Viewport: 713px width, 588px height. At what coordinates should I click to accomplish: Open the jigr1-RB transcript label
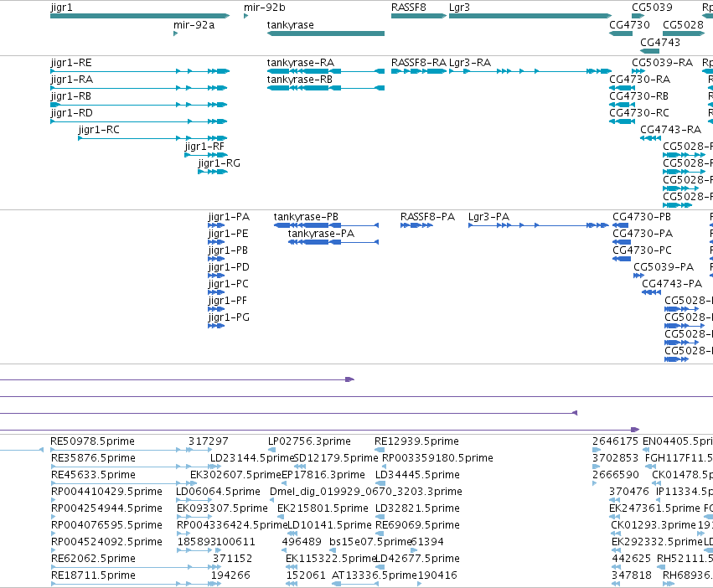(71, 96)
